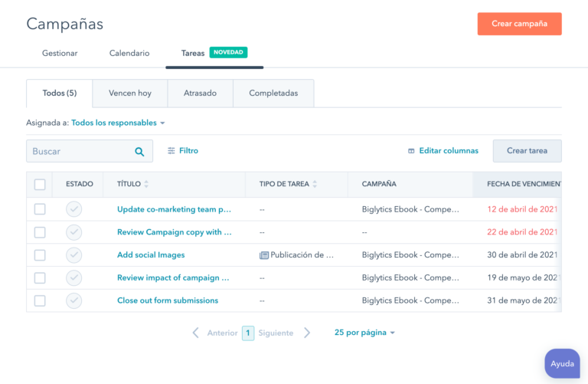Switch to the Calendario tab
Screen dimensions: 588x384
tap(129, 54)
